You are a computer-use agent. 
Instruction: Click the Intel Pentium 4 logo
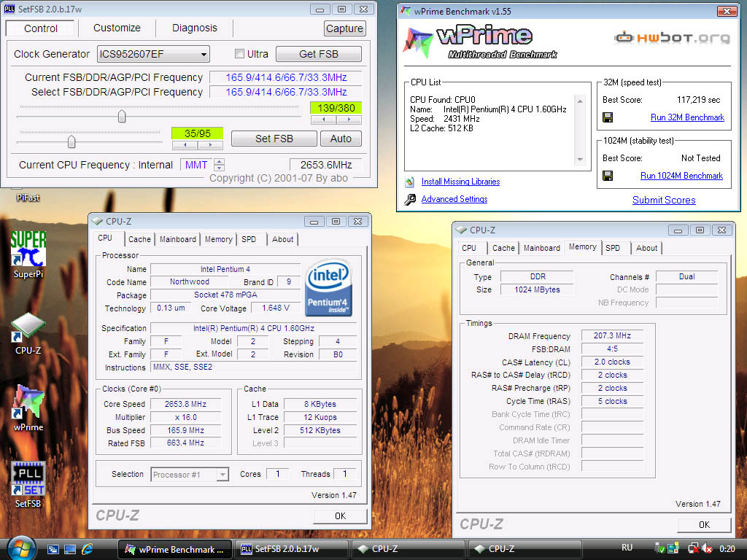point(328,287)
